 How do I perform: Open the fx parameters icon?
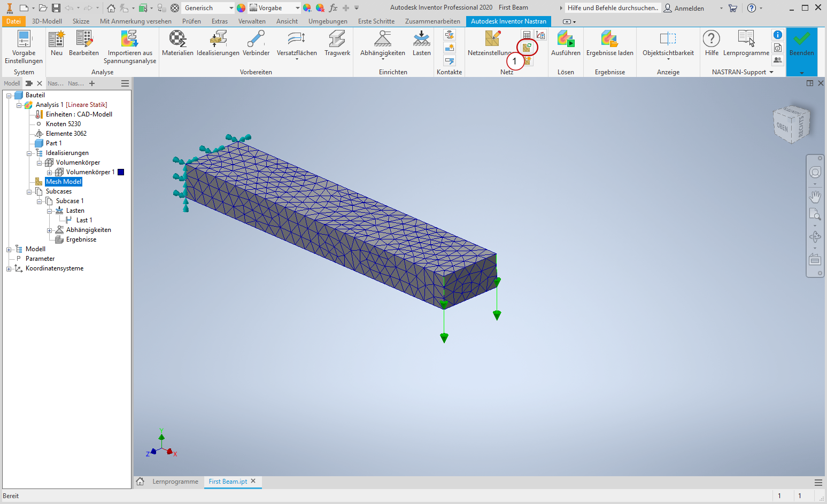coord(333,8)
